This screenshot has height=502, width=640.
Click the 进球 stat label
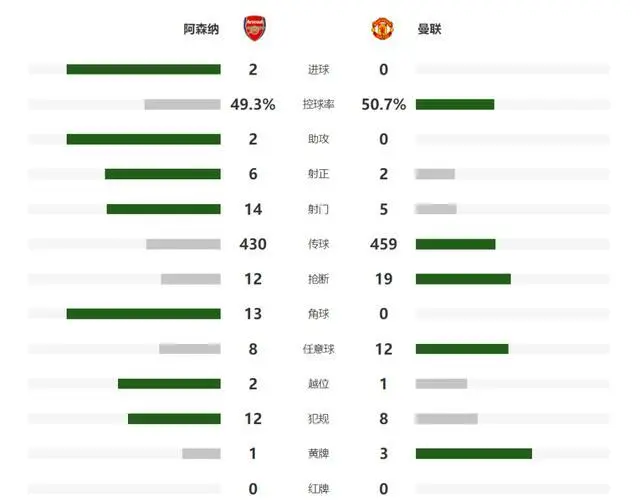point(318,70)
